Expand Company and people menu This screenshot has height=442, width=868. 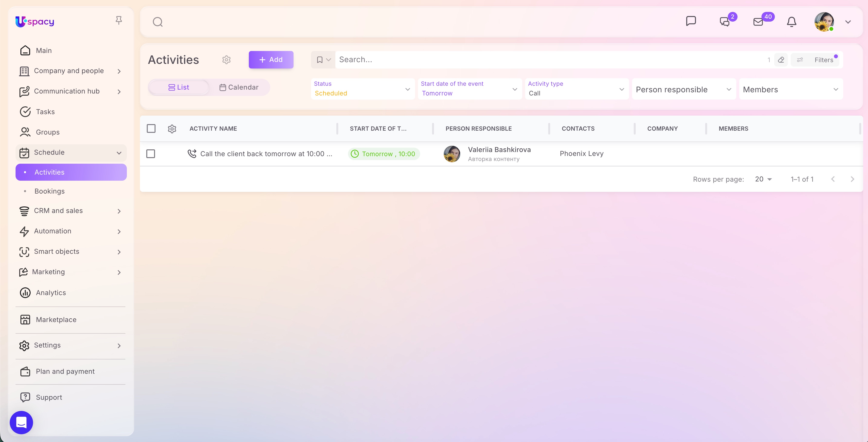[x=71, y=71]
